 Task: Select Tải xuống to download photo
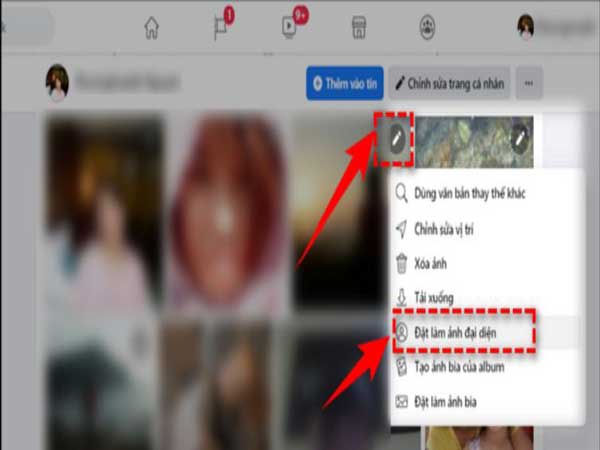[x=439, y=298]
